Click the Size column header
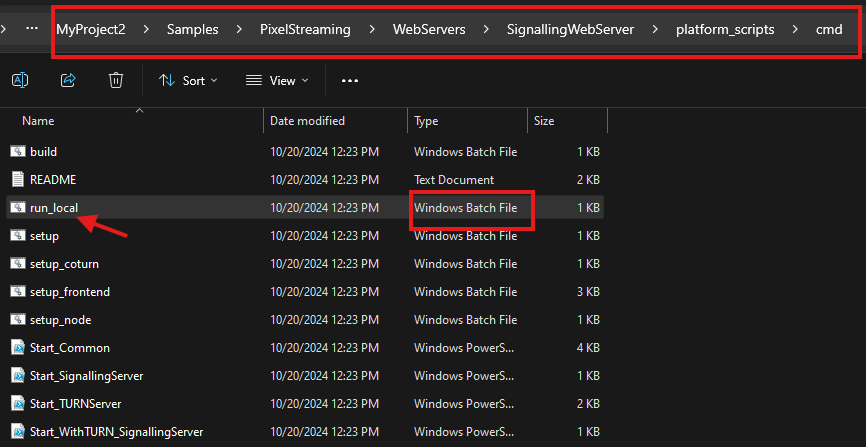The width and height of the screenshot is (866, 447). (544, 121)
